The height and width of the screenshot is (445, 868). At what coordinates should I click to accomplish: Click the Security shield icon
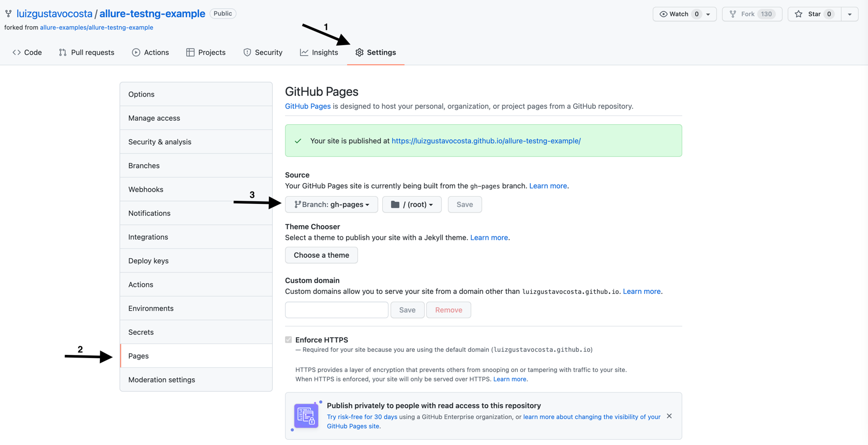(247, 52)
